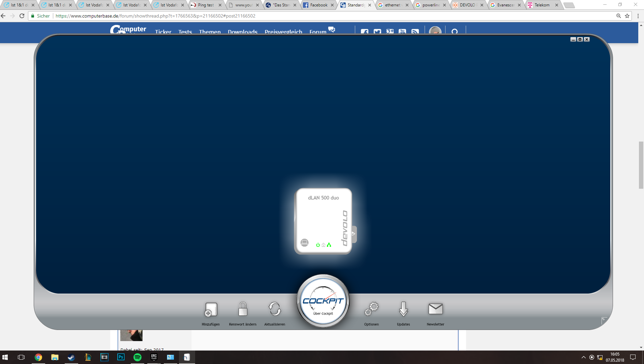644x364 pixels.
Task: Switch to the Facebook browser tab
Action: click(x=318, y=5)
